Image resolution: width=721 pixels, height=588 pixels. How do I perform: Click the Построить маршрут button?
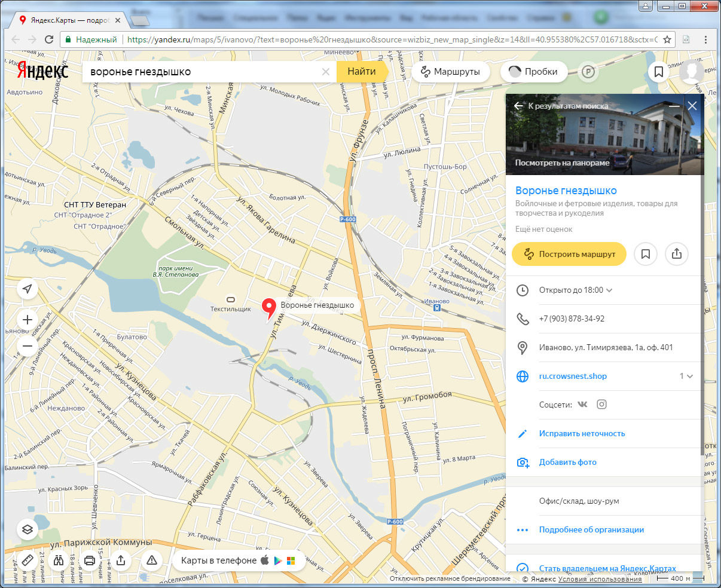coord(569,254)
